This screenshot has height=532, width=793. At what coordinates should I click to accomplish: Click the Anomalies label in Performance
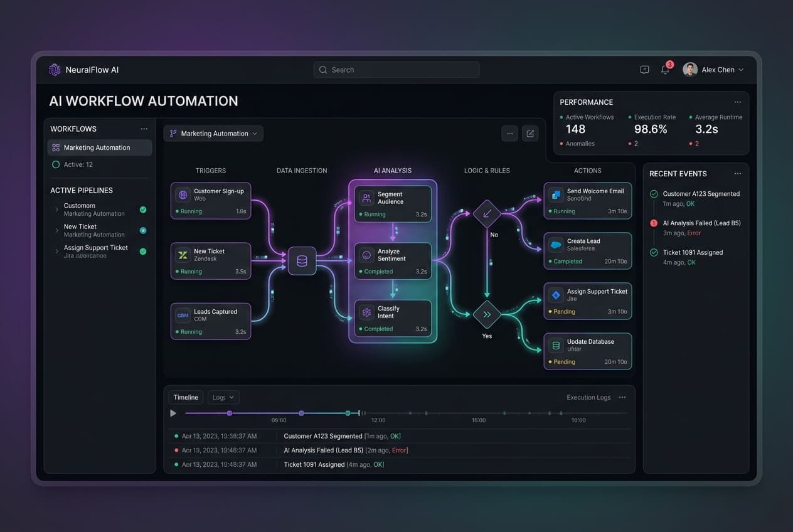coord(580,144)
